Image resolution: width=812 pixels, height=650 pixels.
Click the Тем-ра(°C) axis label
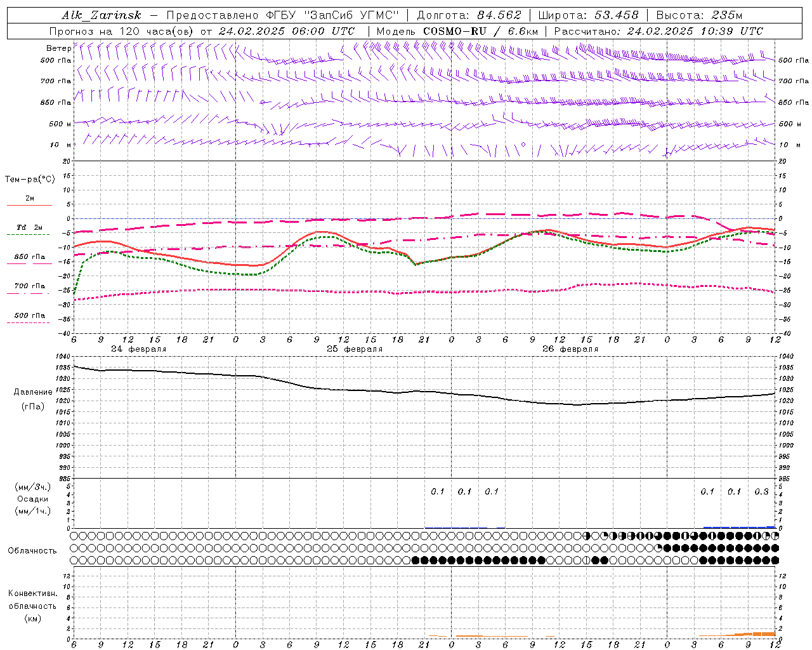pos(30,180)
